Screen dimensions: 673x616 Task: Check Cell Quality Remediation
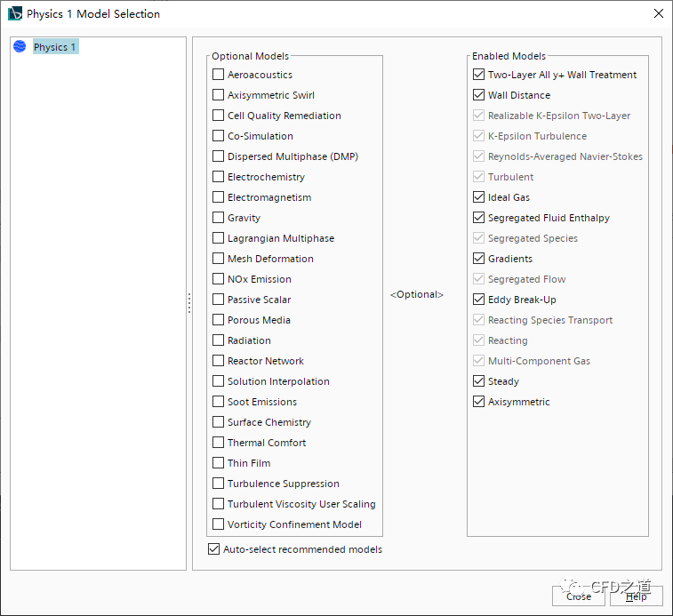218,116
